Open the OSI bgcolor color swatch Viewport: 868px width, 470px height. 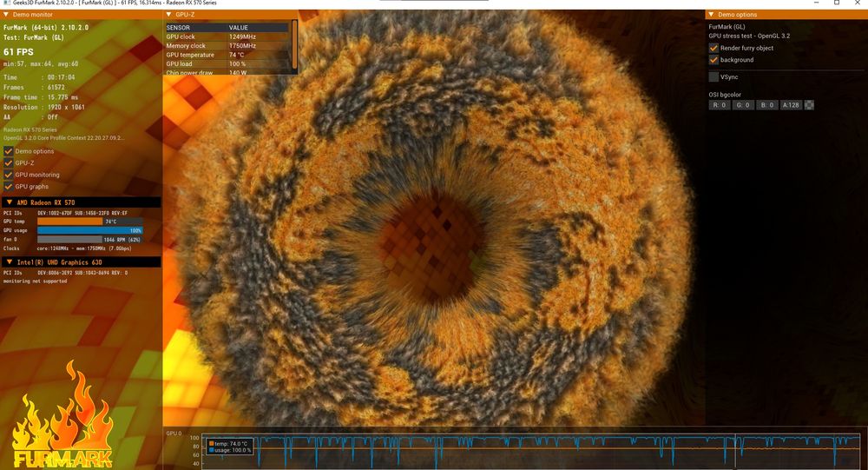click(x=809, y=105)
